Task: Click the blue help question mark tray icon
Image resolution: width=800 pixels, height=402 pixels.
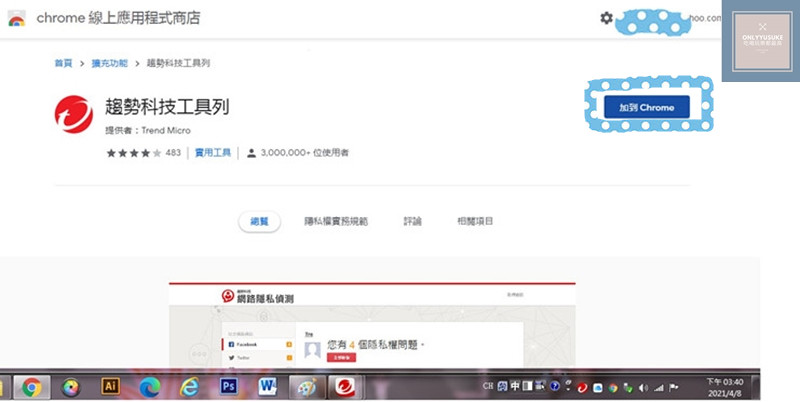Action: point(555,386)
